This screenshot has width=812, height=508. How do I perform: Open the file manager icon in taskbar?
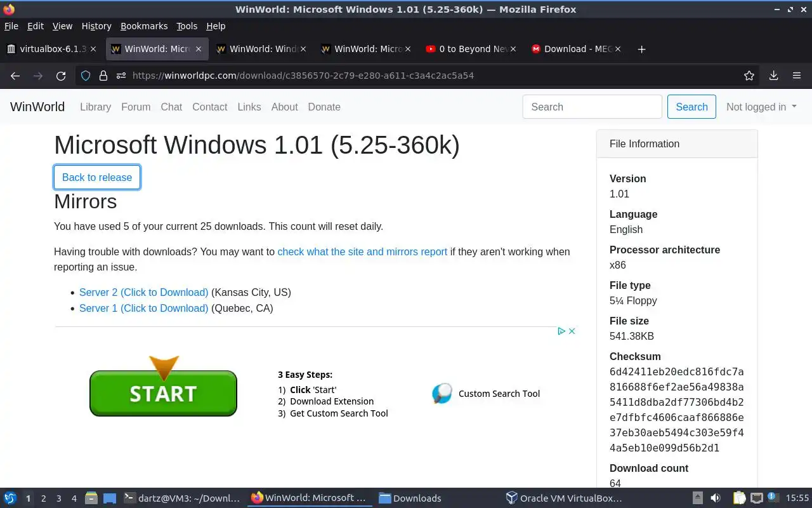click(91, 498)
